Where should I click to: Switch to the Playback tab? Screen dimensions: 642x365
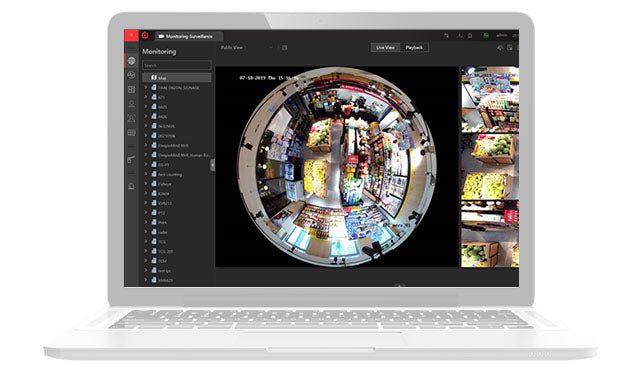[x=414, y=48]
